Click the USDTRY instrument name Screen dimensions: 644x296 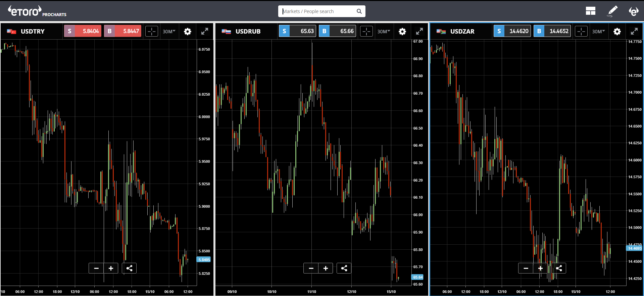(33, 32)
